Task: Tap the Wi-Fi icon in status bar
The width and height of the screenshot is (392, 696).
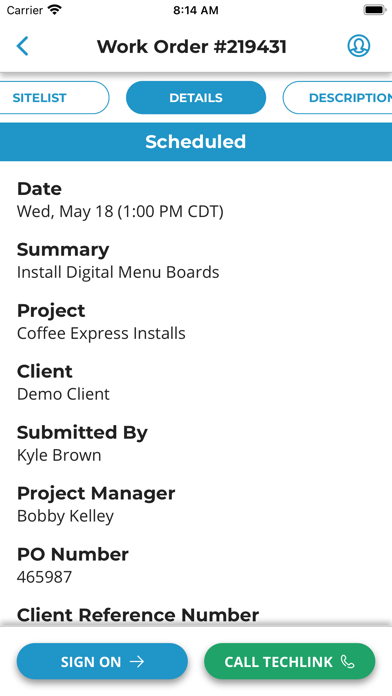Action: (x=55, y=10)
